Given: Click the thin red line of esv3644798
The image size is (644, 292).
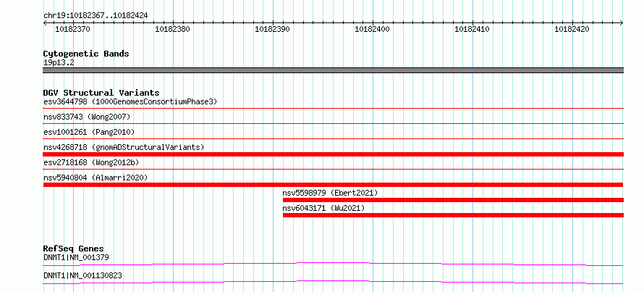Looking at the screenshot, I should coord(333,108).
